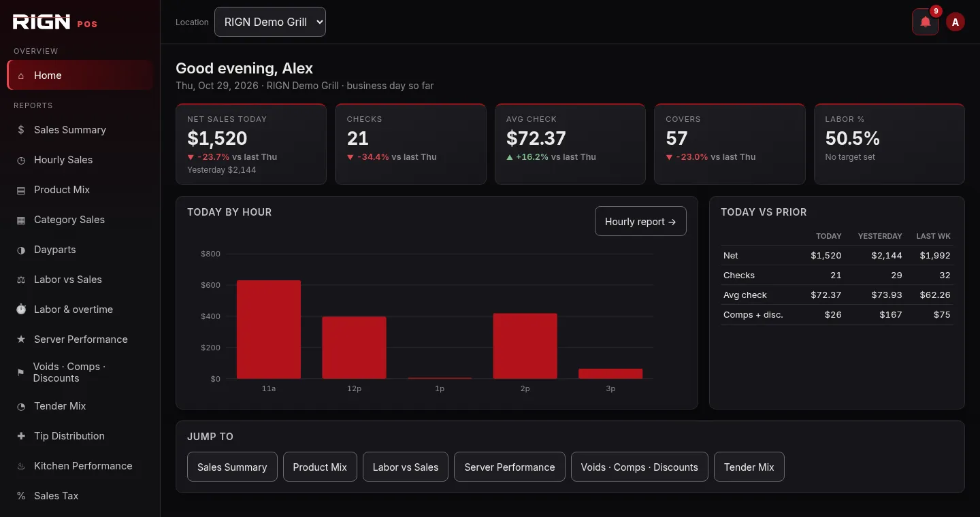Click the percent icon beside Sales Tax
Image resolution: width=980 pixels, height=517 pixels.
(x=21, y=496)
